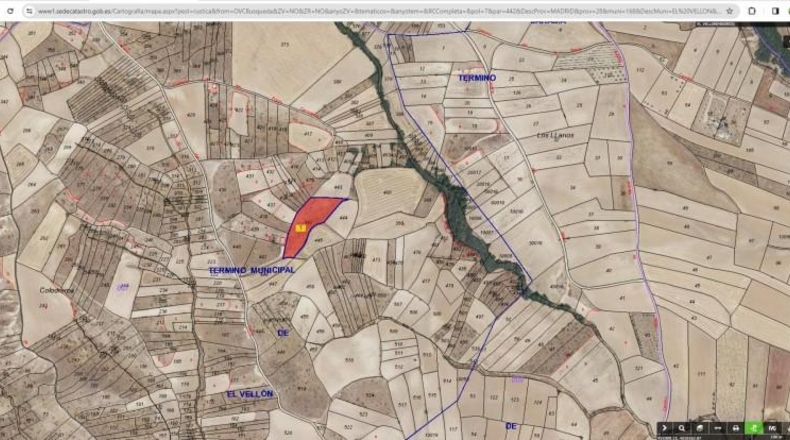Image resolution: width=790 pixels, height=440 pixels.
Task: Select the measure distance tool
Action: click(x=718, y=428)
